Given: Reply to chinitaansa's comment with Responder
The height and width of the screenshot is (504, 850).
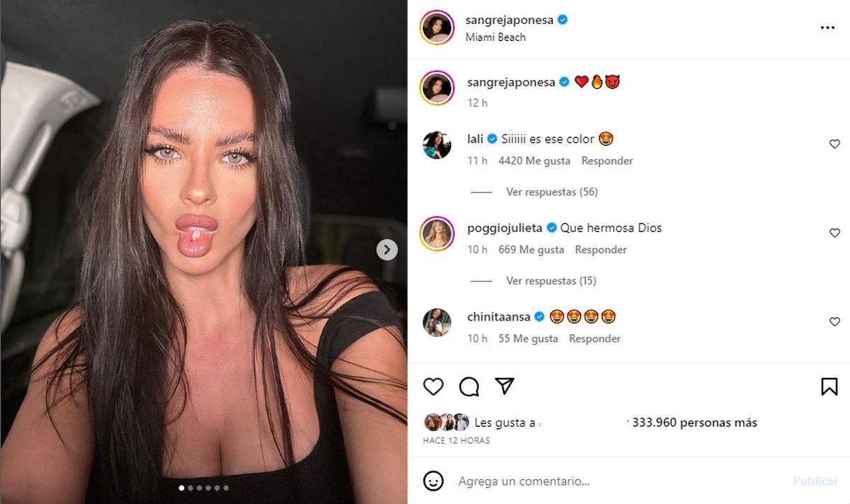Looking at the screenshot, I should click(x=595, y=338).
